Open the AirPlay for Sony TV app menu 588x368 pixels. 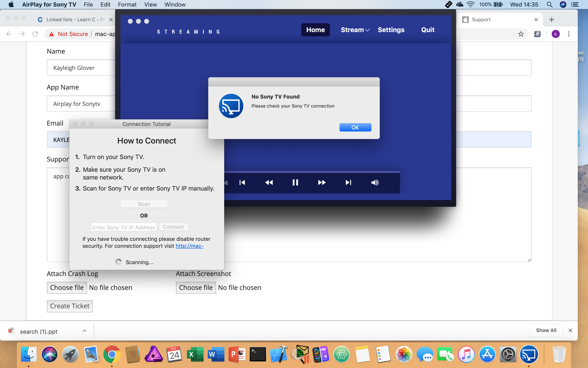pos(49,4)
